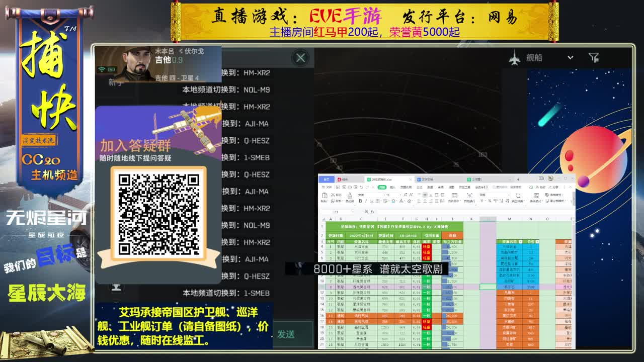
Task: Click the ship (舰船) icon in game header
Action: pyautogui.click(x=515, y=57)
